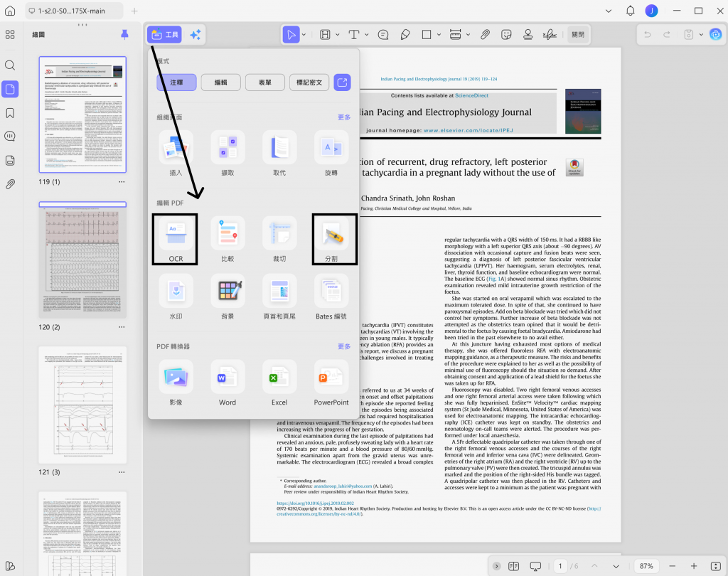
Task: Click the 87% zoom level field
Action: pyautogui.click(x=646, y=566)
